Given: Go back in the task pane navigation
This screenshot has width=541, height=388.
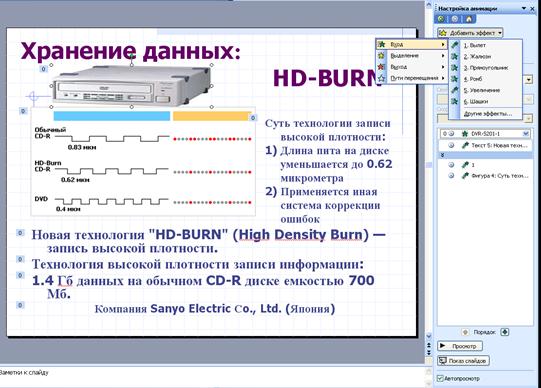Looking at the screenshot, I should [441, 19].
